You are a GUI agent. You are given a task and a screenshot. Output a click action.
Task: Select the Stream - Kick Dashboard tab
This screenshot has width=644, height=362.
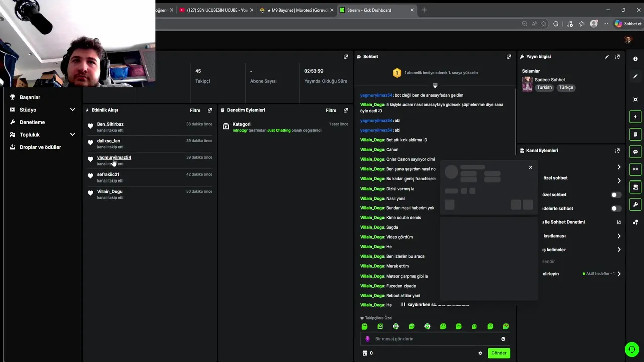[376, 10]
